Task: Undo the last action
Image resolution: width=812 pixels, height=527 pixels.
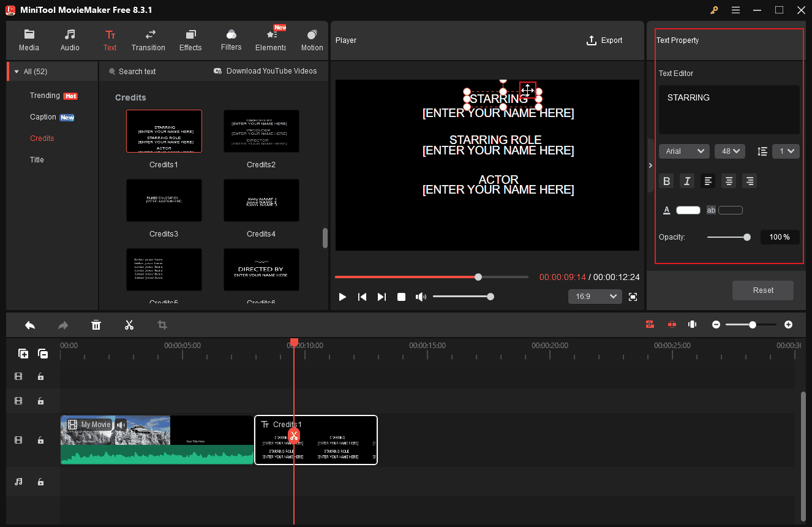Action: pyautogui.click(x=30, y=325)
